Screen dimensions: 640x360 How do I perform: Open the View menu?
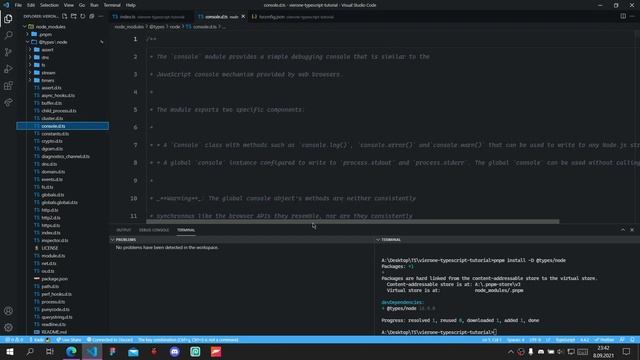click(x=69, y=5)
